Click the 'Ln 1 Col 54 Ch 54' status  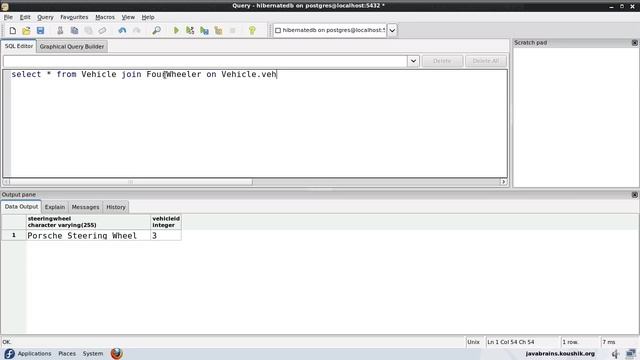(511, 342)
